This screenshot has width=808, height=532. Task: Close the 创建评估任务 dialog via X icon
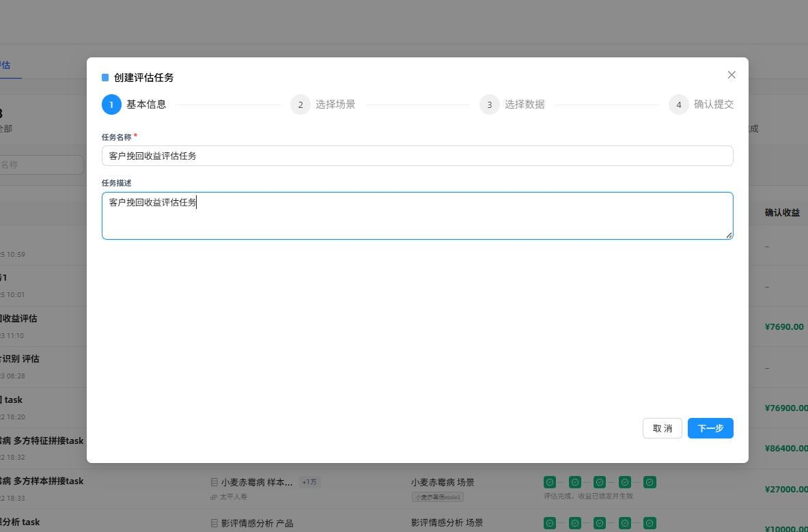(732, 74)
